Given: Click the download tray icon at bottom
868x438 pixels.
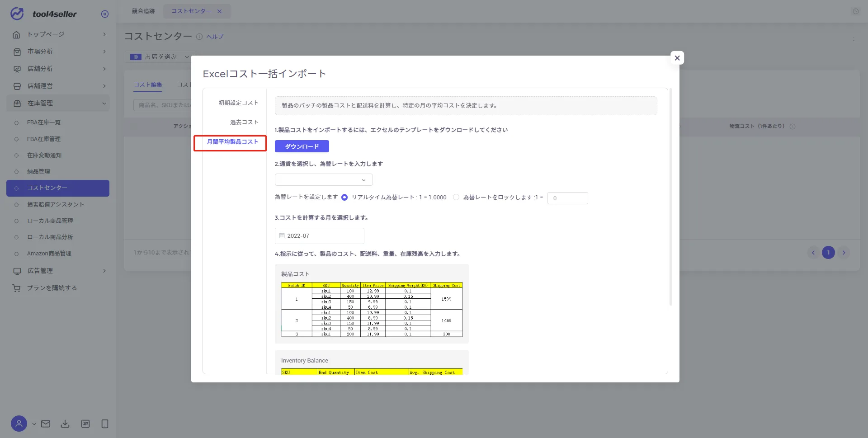Looking at the screenshot, I should tap(65, 424).
